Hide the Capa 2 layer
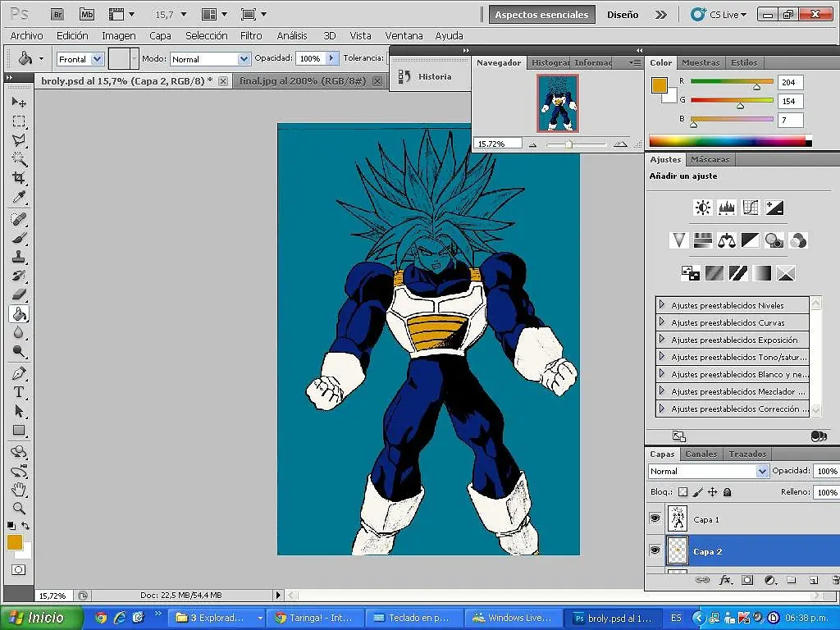Image resolution: width=840 pixels, height=630 pixels. click(655, 550)
